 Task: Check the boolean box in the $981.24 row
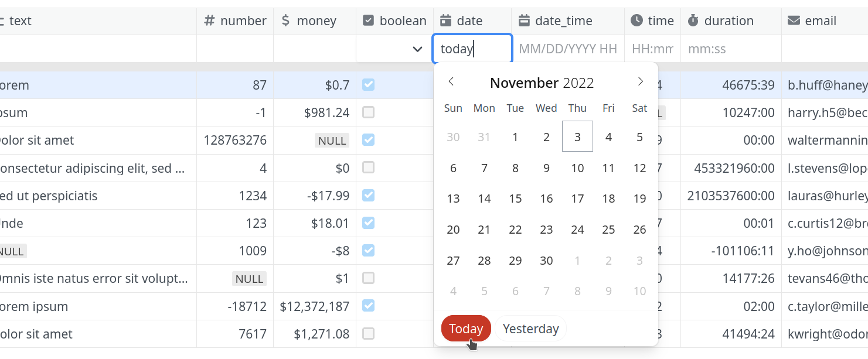click(x=368, y=112)
